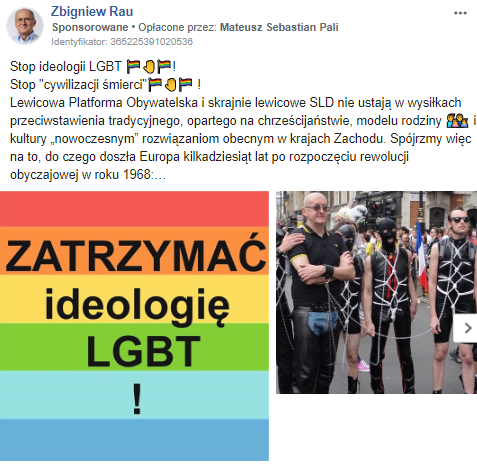This screenshot has width=477, height=470.
Task: Open the post options three-dots menu
Action: pyautogui.click(x=460, y=13)
